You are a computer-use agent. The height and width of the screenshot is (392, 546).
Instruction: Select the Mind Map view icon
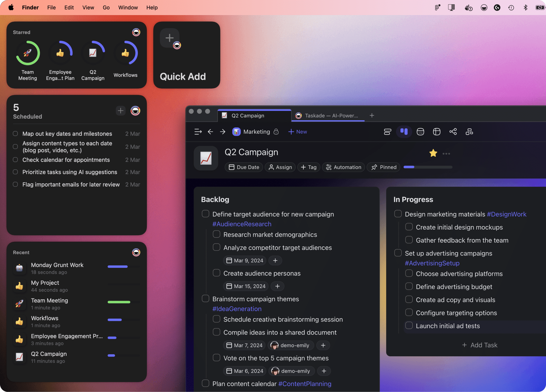click(x=436, y=132)
